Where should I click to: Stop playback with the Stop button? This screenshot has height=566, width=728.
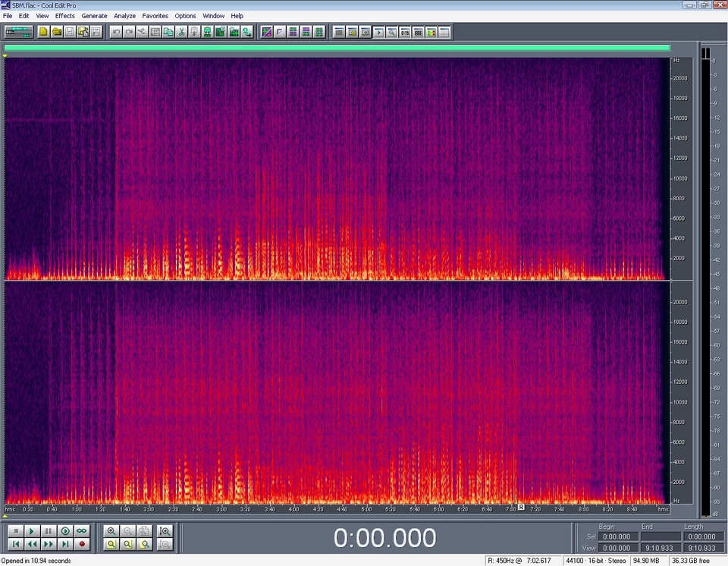pos(16,530)
